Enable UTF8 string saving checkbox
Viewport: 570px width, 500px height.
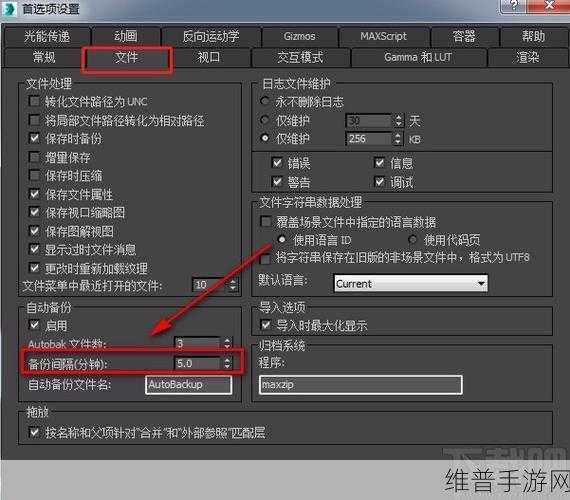point(266,259)
